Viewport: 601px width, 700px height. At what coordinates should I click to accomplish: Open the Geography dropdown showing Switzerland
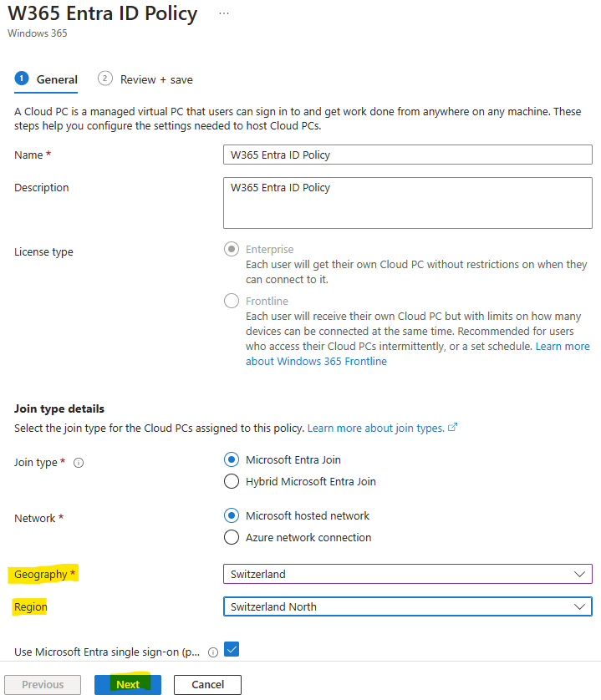408,574
